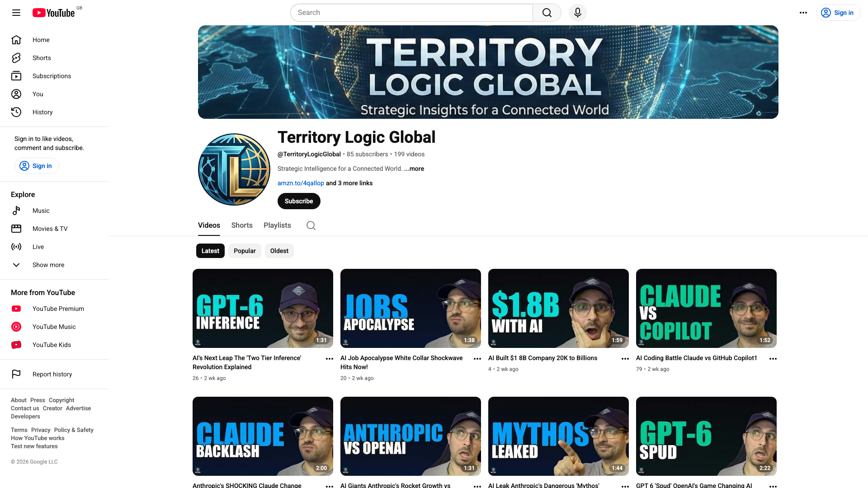Open Music under Explore
The height and width of the screenshot is (488, 868).
coord(54,211)
